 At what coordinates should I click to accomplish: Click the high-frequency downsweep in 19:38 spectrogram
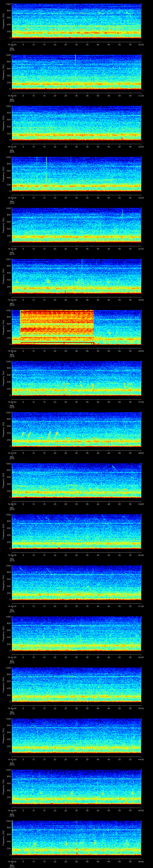click(113, 467)
